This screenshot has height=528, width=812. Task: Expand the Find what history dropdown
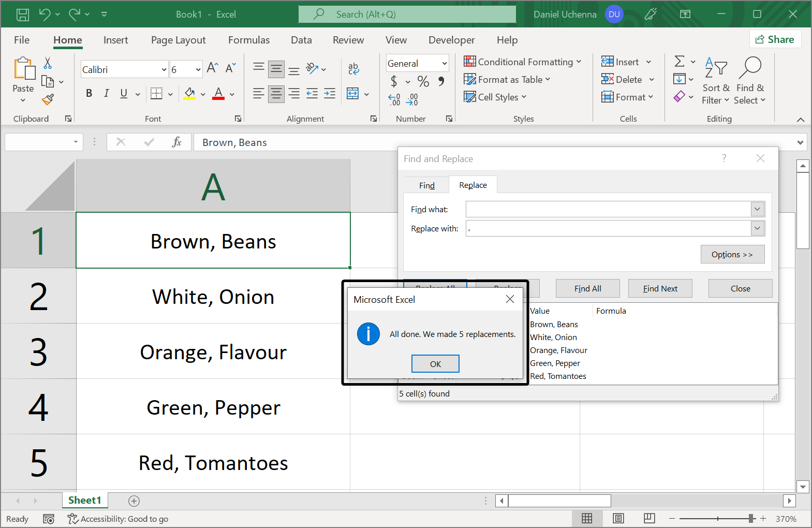[x=757, y=209]
